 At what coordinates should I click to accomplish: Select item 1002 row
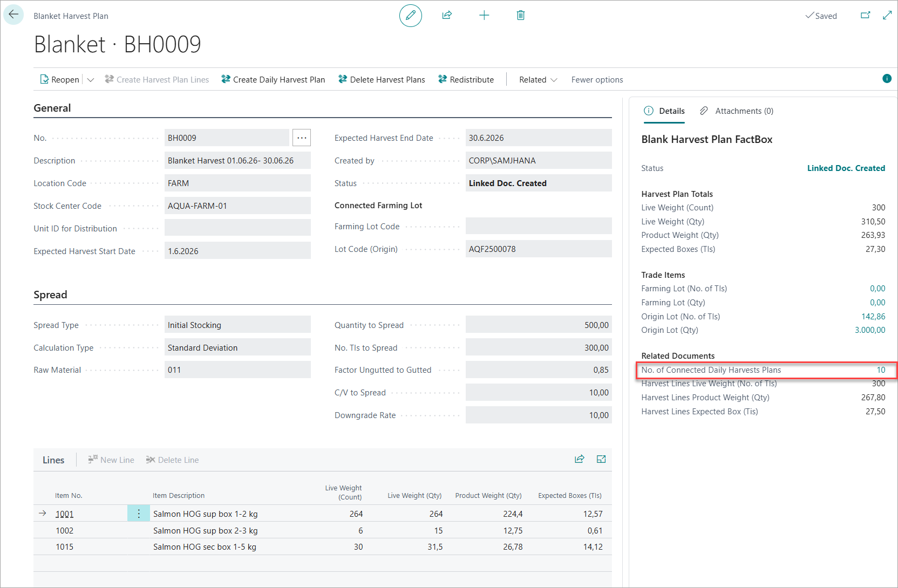pos(323,530)
